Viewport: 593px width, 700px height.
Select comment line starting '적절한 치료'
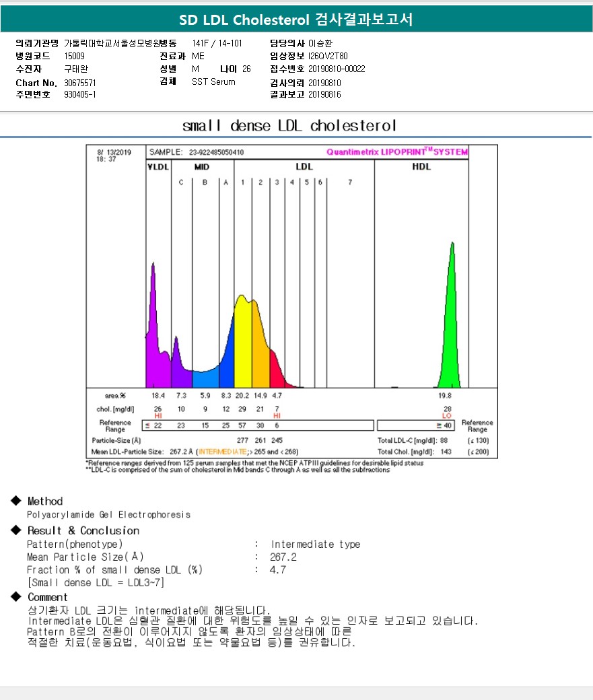(x=191, y=643)
